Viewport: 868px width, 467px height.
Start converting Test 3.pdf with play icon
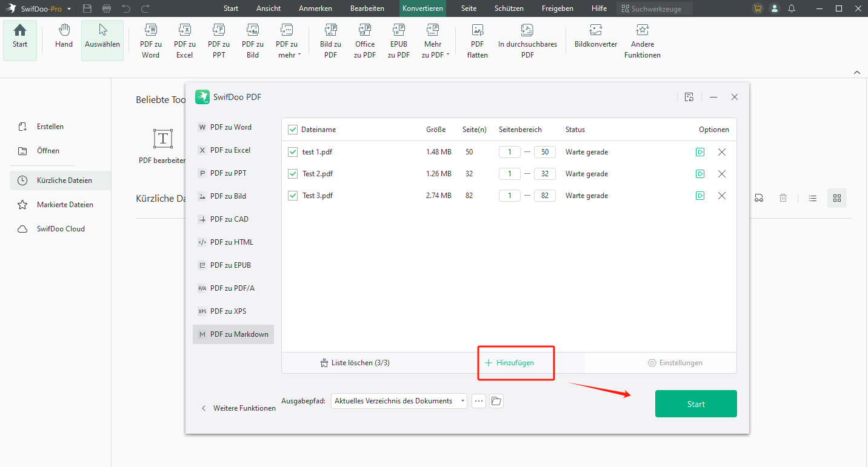coord(700,196)
